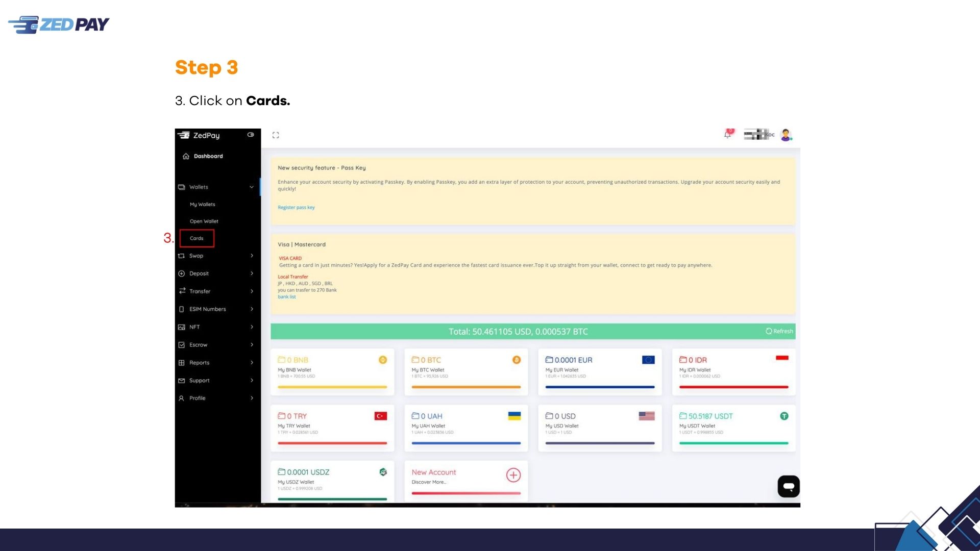Image resolution: width=980 pixels, height=551 pixels.
Task: Click the BTC coin icon
Action: click(x=517, y=360)
